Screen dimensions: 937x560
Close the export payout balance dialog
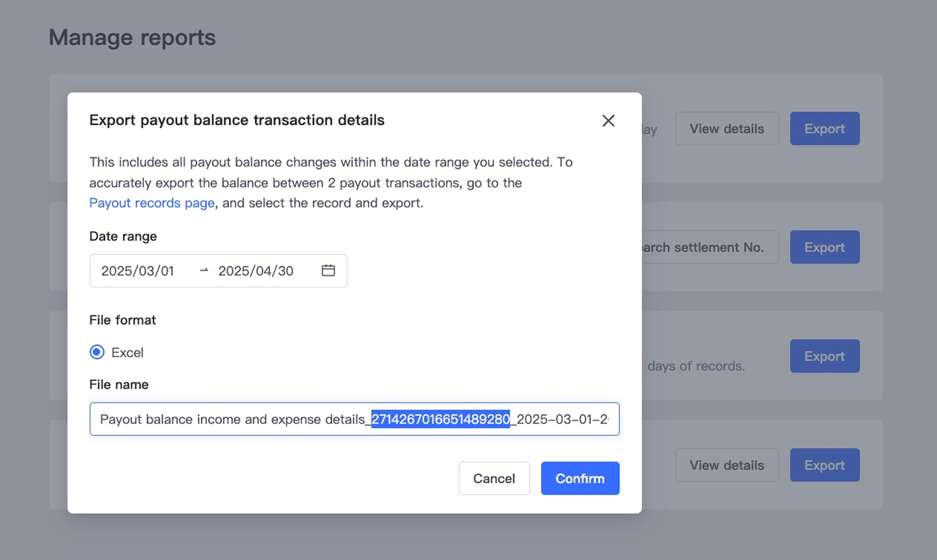coord(608,121)
